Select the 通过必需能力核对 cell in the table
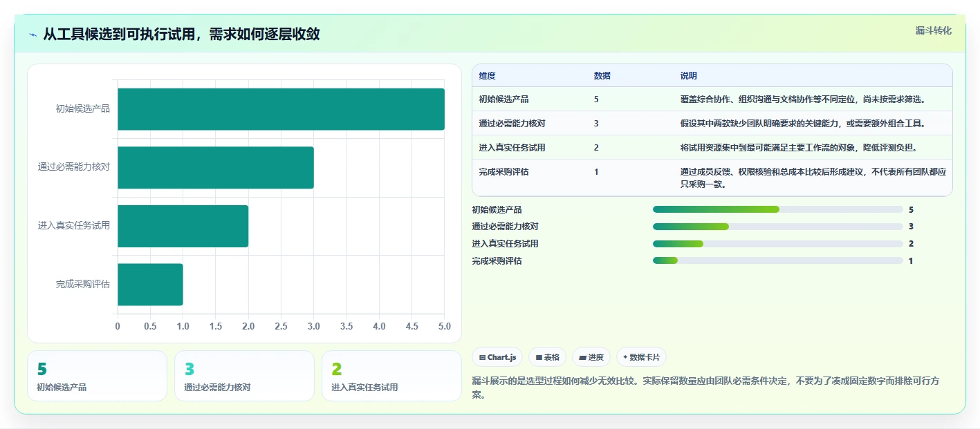 click(512, 124)
